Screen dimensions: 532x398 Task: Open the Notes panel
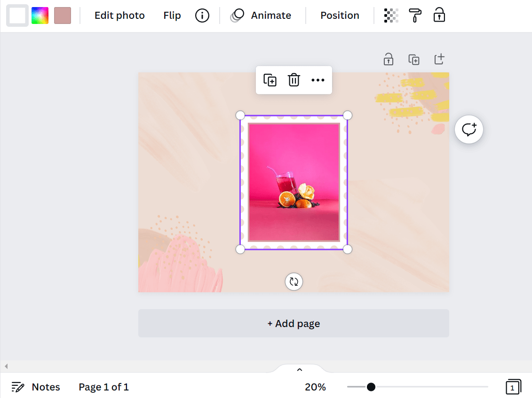click(x=36, y=387)
